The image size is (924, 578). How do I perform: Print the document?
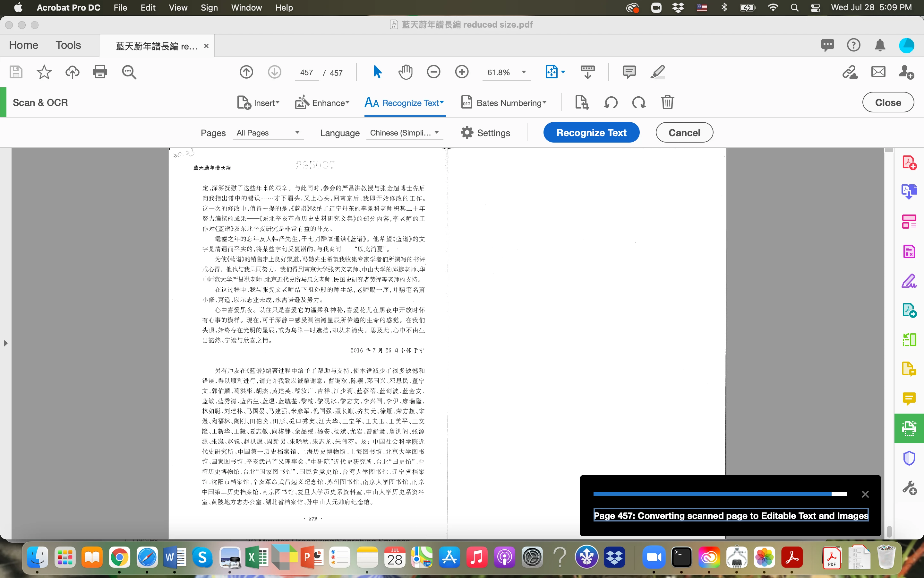pos(100,72)
